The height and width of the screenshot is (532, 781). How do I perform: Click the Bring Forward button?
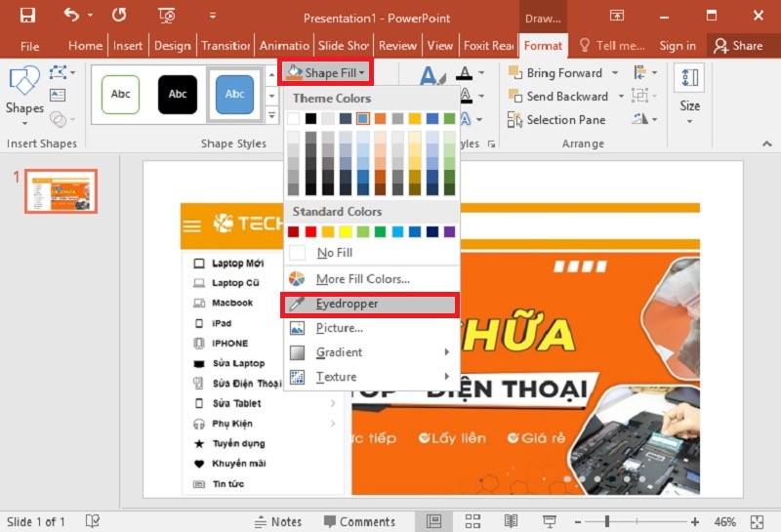click(x=555, y=73)
